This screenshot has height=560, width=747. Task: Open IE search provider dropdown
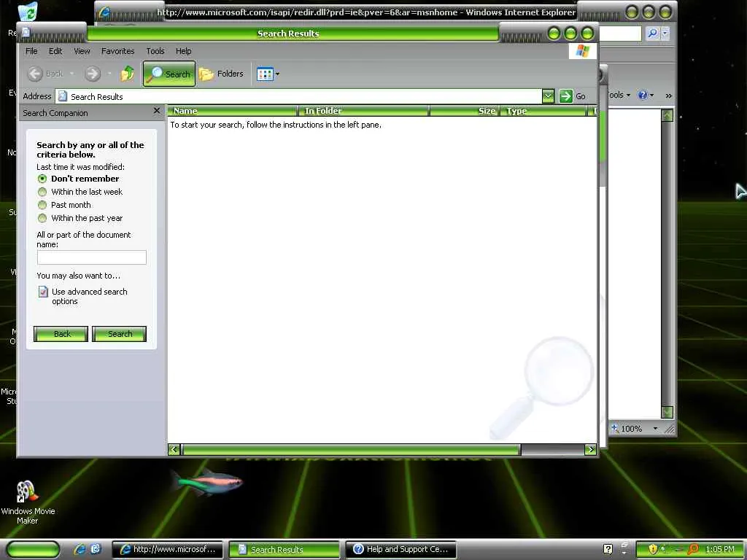(665, 33)
